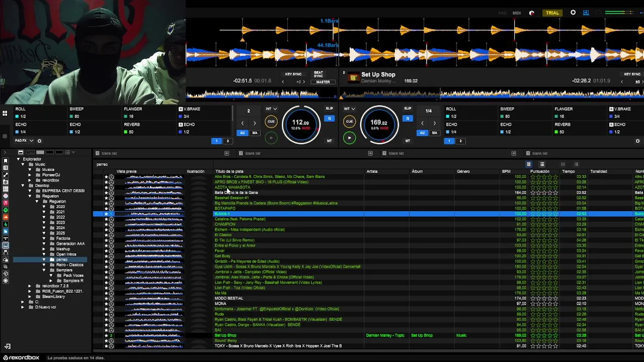Toggle MASTER on the left deck
The width and height of the screenshot is (644, 362).
(x=323, y=82)
